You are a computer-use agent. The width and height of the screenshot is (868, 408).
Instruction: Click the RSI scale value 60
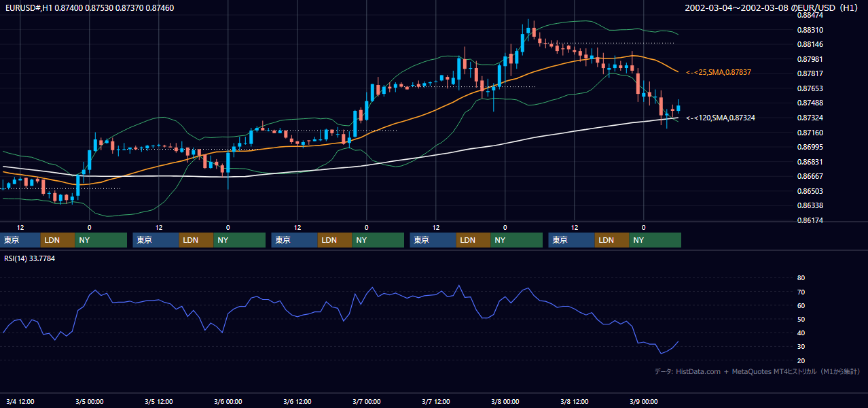801,305
